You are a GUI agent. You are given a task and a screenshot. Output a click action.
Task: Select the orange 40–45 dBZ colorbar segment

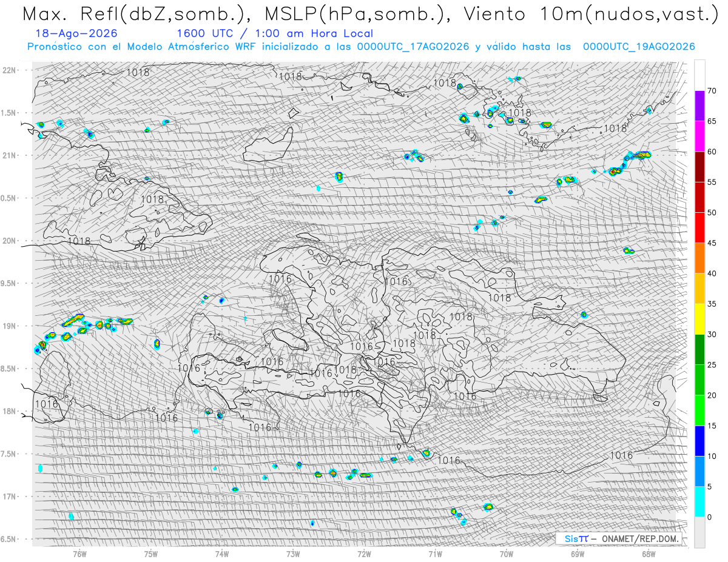click(699, 258)
